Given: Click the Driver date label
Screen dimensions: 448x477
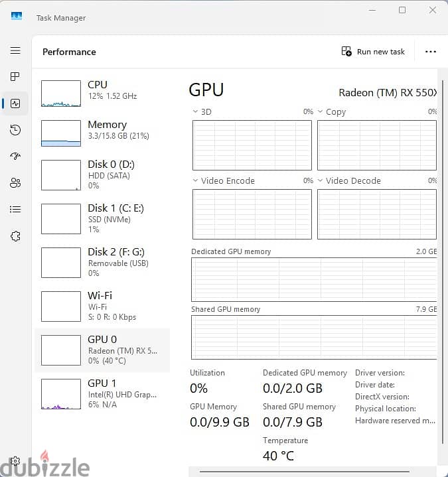Looking at the screenshot, I should (x=374, y=385).
